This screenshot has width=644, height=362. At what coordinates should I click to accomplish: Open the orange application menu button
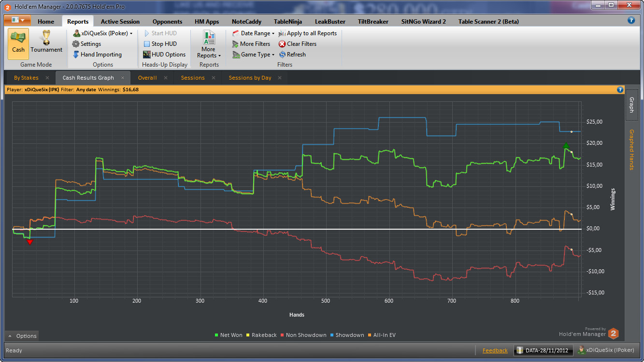pyautogui.click(x=17, y=20)
